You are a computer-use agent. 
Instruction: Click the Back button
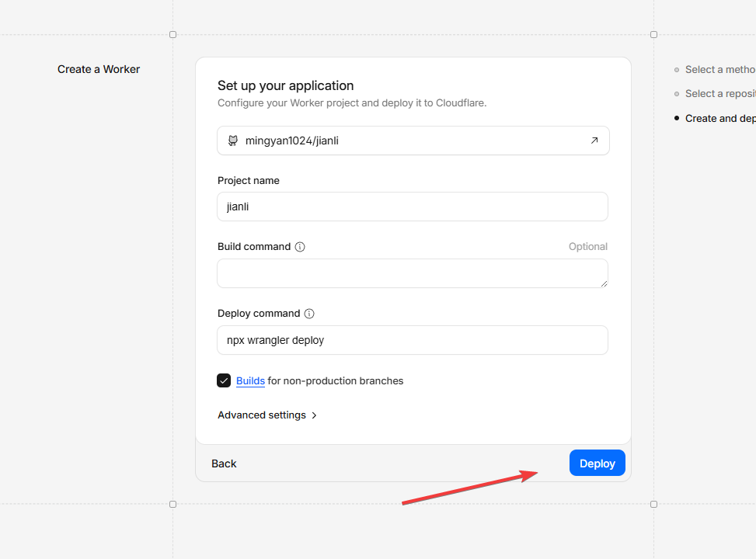coord(224,464)
